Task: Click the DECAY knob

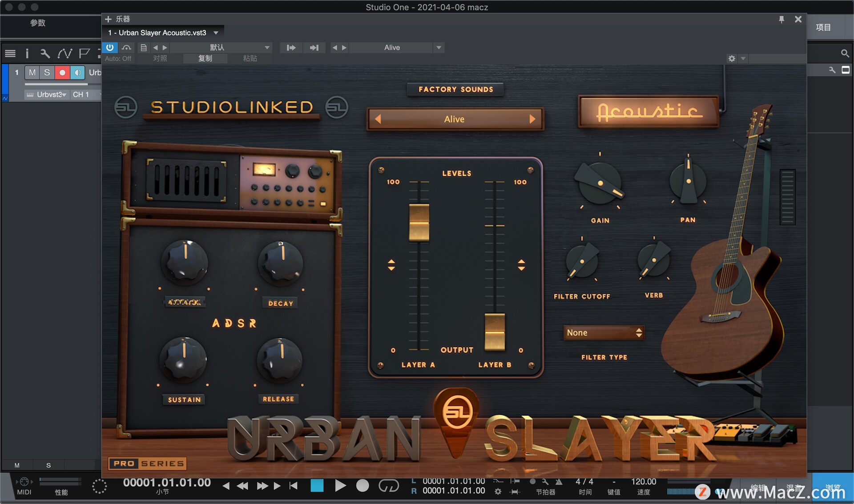Action: click(x=281, y=263)
